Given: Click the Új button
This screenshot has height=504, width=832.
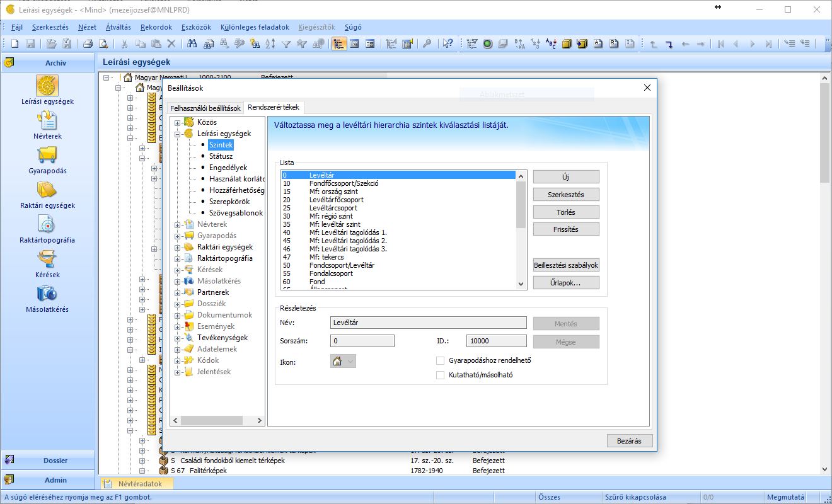Looking at the screenshot, I should (566, 178).
